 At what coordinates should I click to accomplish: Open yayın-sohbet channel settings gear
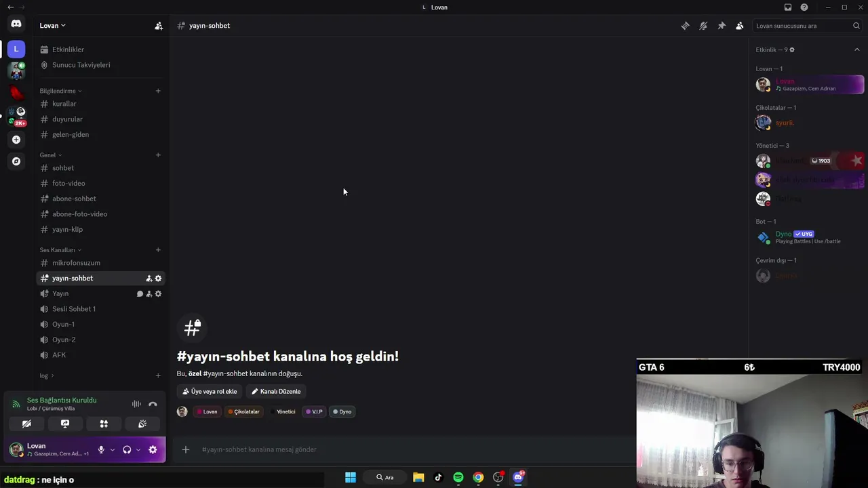pos(158,279)
